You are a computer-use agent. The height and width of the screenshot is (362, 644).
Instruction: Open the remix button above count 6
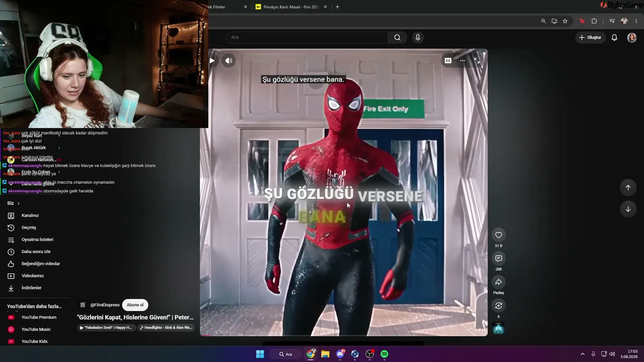pyautogui.click(x=499, y=306)
